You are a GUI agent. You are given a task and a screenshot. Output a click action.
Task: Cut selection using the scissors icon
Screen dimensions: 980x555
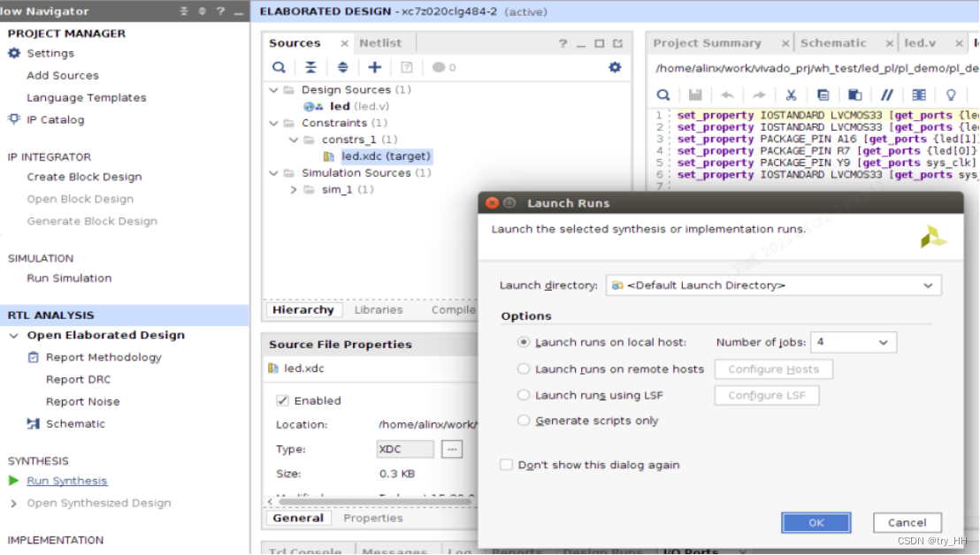pyautogui.click(x=791, y=95)
